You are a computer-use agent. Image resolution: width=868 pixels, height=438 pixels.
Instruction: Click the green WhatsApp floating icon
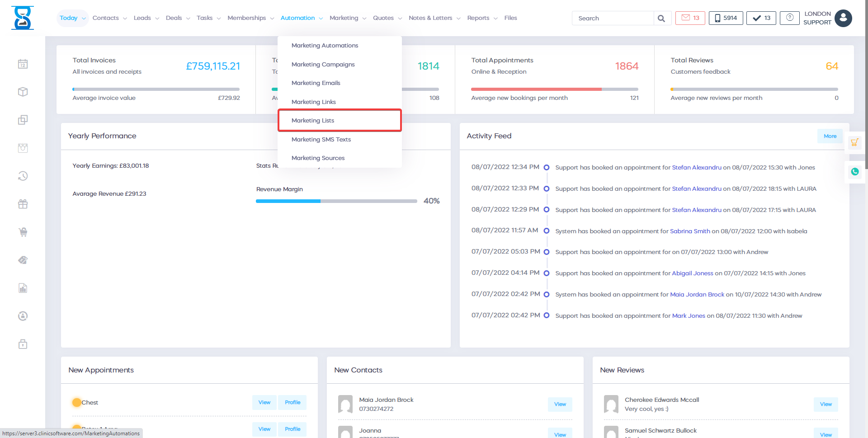(x=854, y=172)
